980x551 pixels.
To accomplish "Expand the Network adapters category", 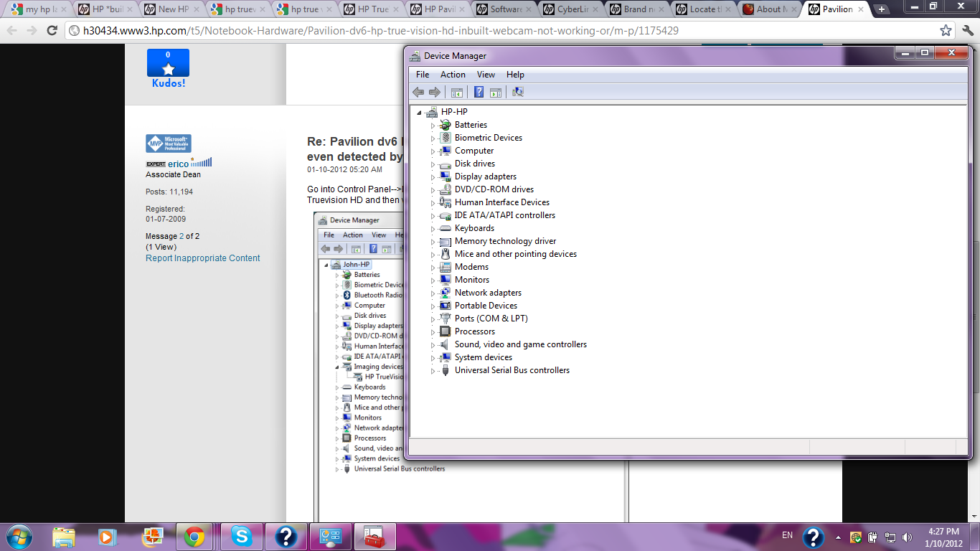I will [x=433, y=293].
